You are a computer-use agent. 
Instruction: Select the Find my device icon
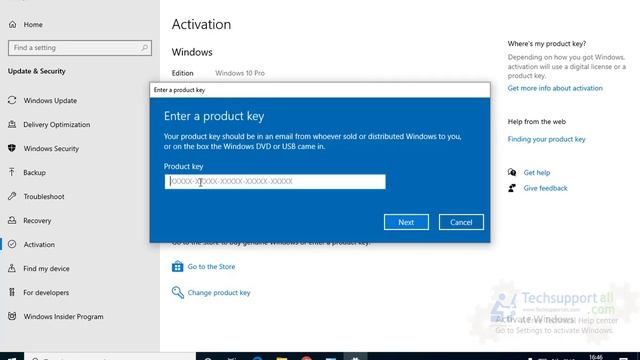[x=12, y=268]
